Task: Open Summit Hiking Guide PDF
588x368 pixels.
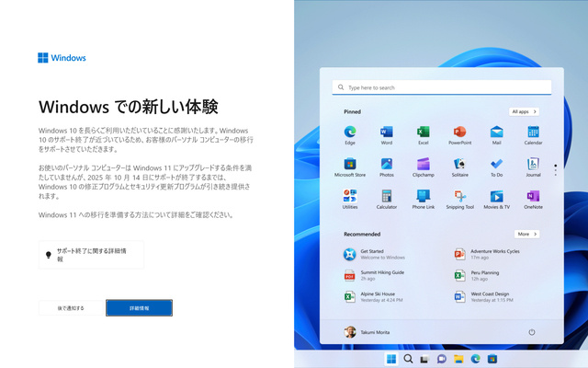Action: [x=374, y=275]
